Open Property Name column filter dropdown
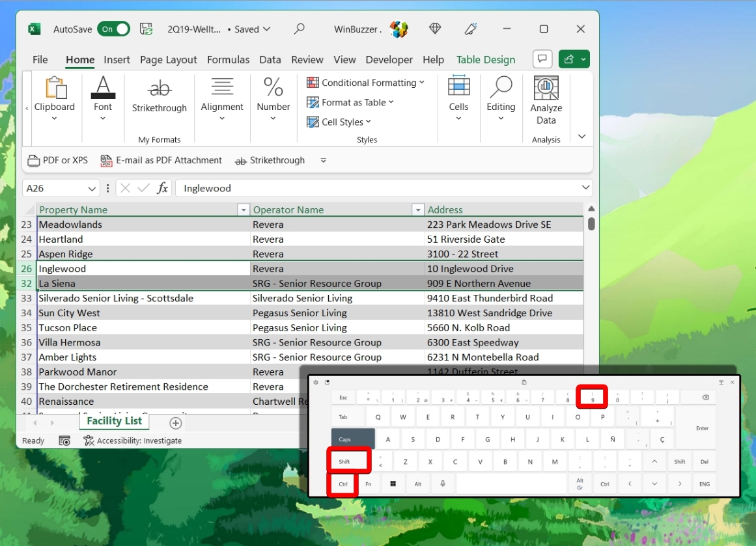Viewport: 756px width, 546px height. pos(243,210)
